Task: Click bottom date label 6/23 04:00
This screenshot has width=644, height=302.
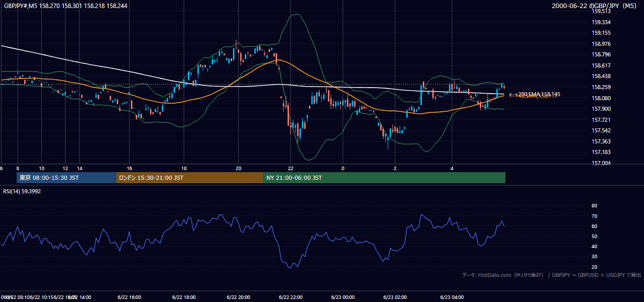Action: click(x=452, y=297)
